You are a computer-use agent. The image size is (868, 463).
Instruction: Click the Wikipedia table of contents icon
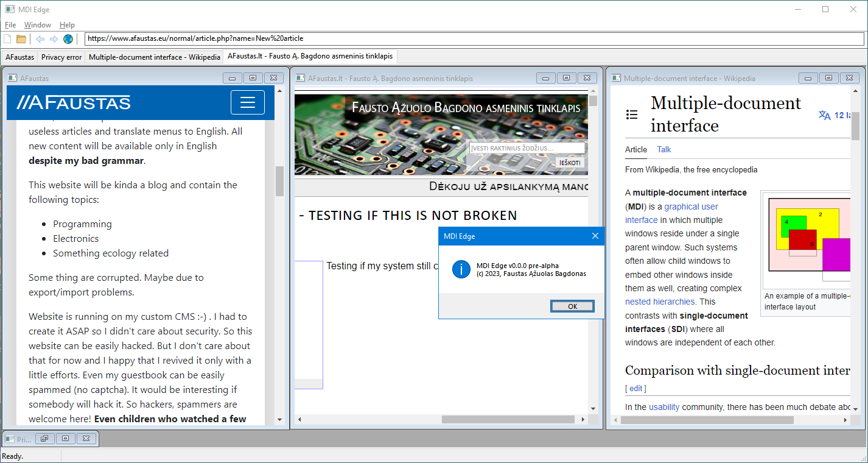click(632, 115)
